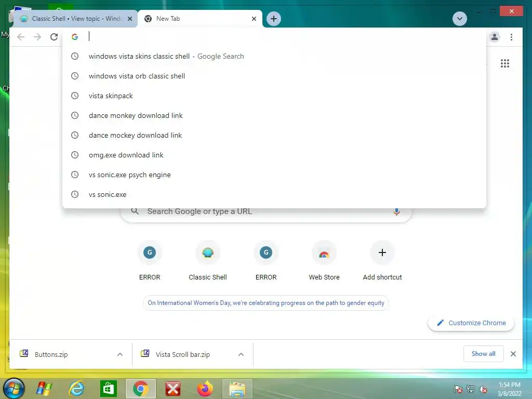Open the Web Store shortcut
Screen dimensions: 532x399
324,261
